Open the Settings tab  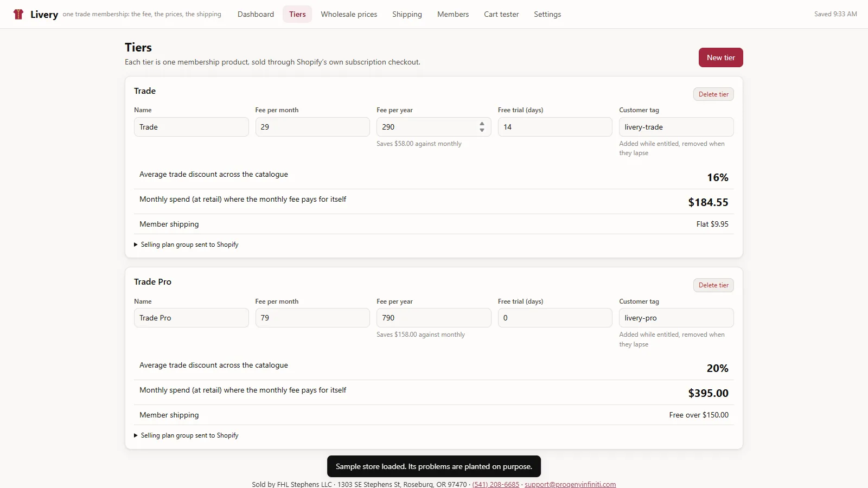tap(547, 14)
